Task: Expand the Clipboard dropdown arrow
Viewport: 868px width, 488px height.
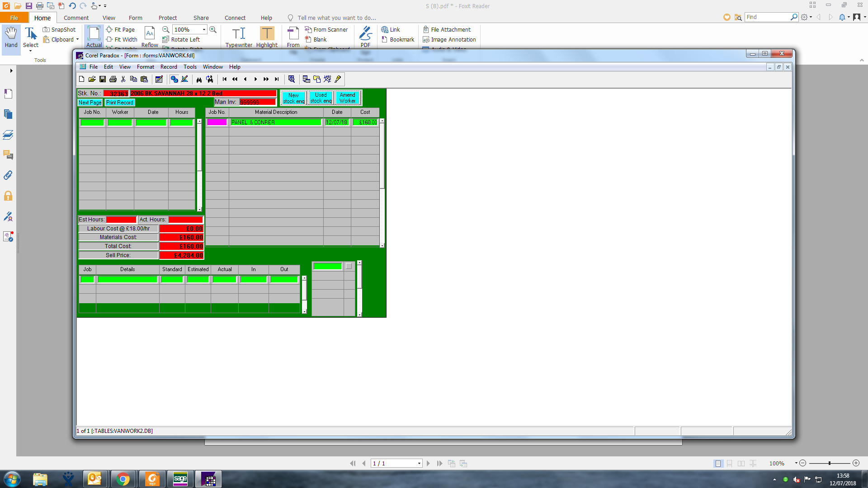Action: pyautogui.click(x=77, y=39)
